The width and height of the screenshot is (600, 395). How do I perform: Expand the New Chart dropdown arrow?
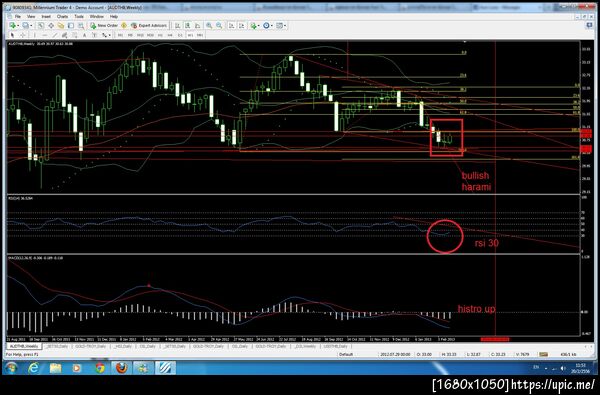pos(18,26)
